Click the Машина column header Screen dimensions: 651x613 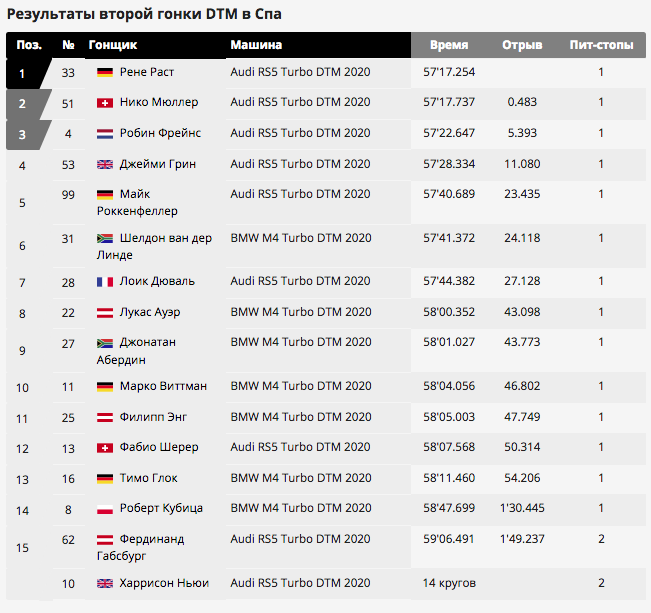click(x=256, y=45)
